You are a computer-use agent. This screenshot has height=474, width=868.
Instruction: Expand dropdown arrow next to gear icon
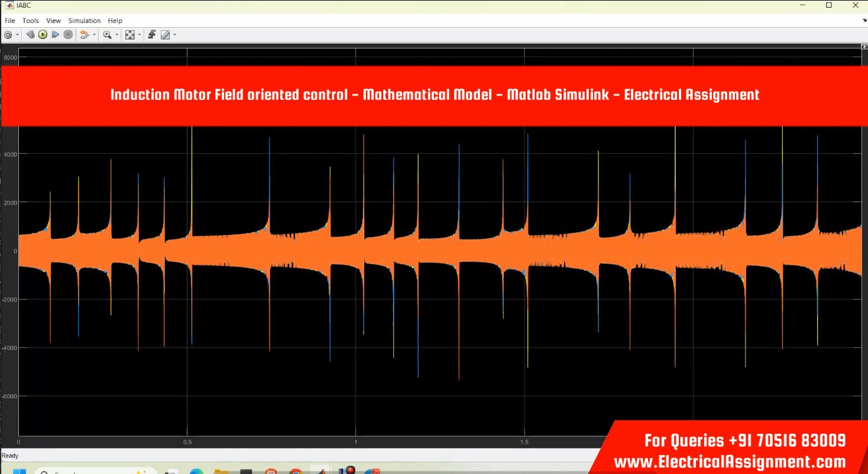[17, 35]
